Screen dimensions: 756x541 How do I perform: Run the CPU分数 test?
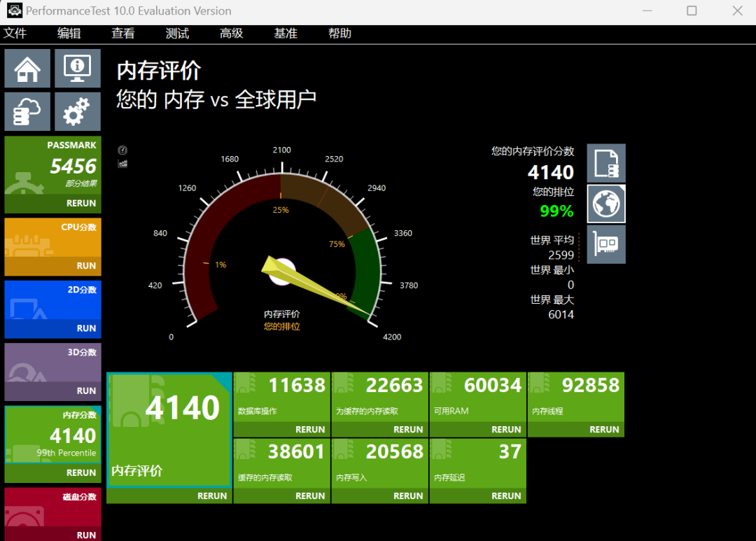(86, 266)
